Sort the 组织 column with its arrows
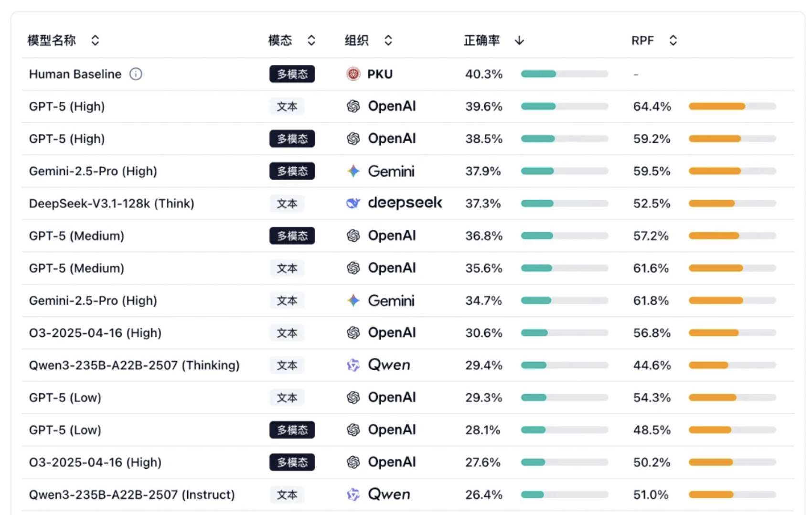The image size is (812, 515). pyautogui.click(x=388, y=41)
